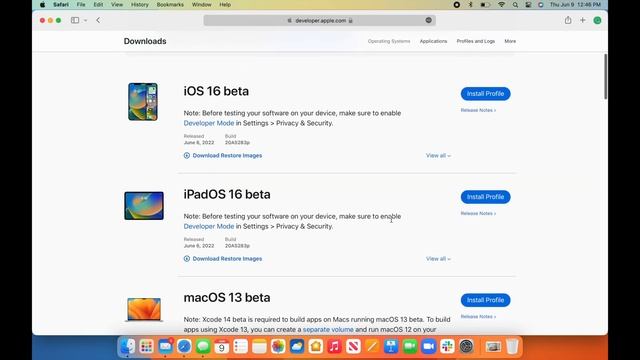Click the screen recording status icon in menu bar
This screenshot has height=360, width=640.
click(457, 4)
